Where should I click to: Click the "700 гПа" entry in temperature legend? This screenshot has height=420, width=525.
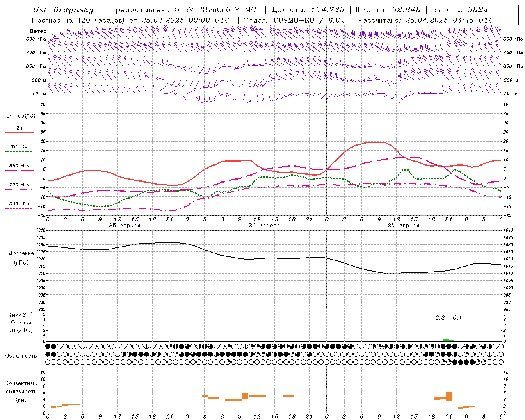click(x=19, y=185)
